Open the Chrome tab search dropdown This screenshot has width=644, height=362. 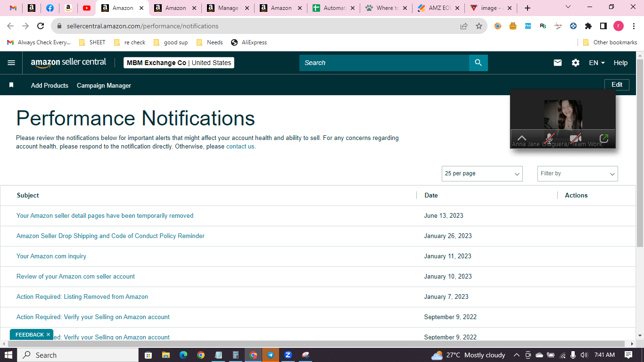point(568,7)
